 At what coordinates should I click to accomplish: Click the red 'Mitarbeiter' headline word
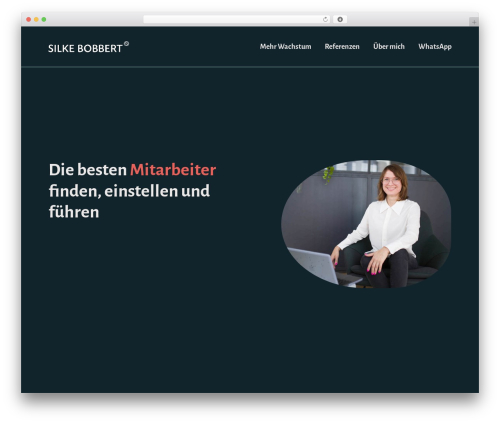coord(173,170)
